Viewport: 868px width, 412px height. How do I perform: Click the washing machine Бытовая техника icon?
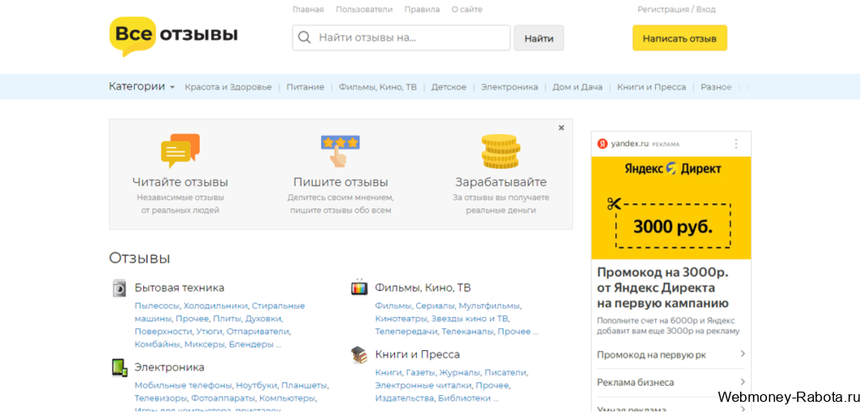coord(120,288)
